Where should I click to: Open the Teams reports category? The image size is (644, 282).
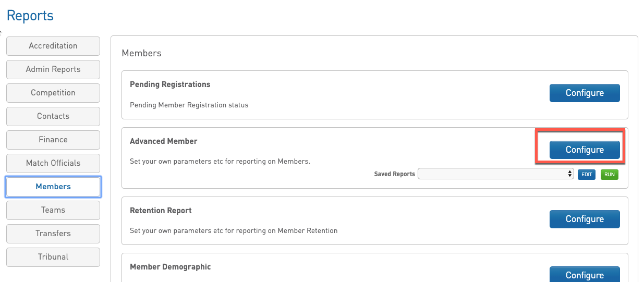53,210
